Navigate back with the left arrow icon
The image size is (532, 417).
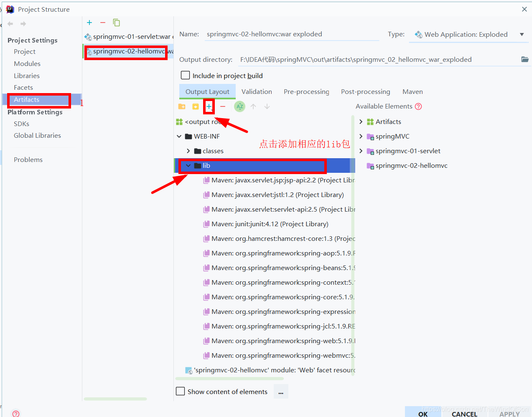click(10, 24)
